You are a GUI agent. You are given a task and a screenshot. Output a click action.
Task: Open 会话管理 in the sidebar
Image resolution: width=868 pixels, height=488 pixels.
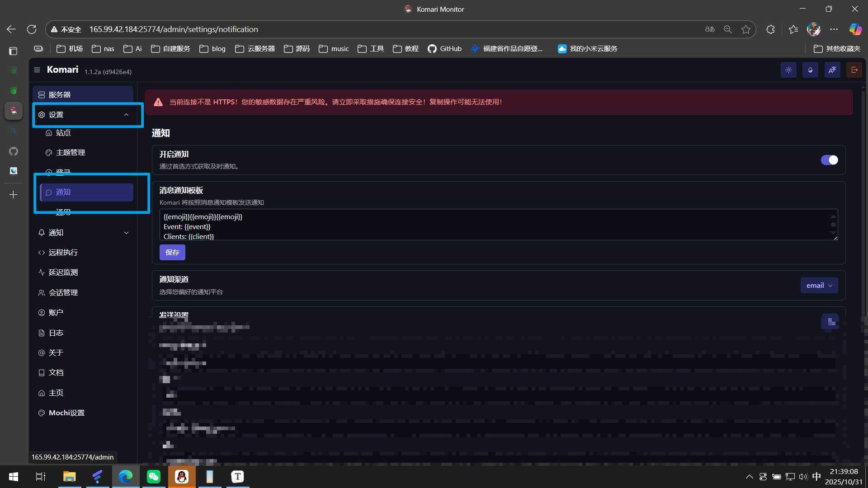pyautogui.click(x=63, y=293)
